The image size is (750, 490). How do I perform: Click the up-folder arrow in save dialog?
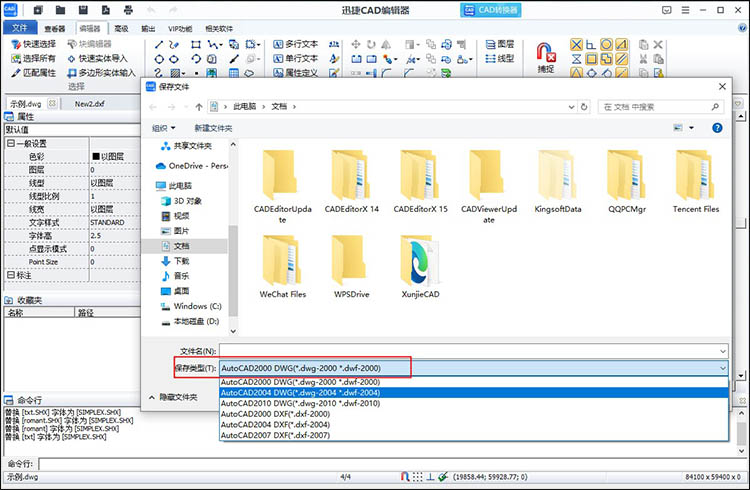coord(199,107)
